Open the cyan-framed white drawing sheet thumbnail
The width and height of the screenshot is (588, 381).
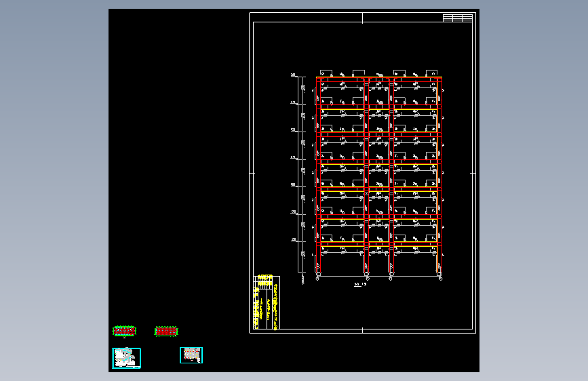click(126, 358)
